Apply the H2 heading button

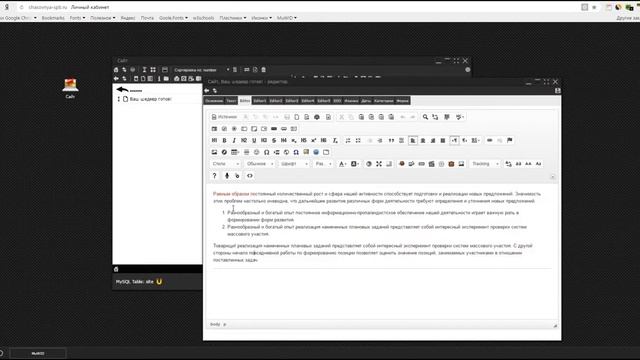(x=244, y=140)
